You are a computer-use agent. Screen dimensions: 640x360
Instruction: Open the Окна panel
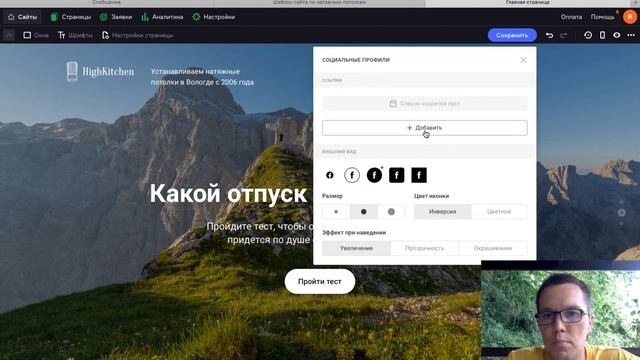tap(36, 35)
